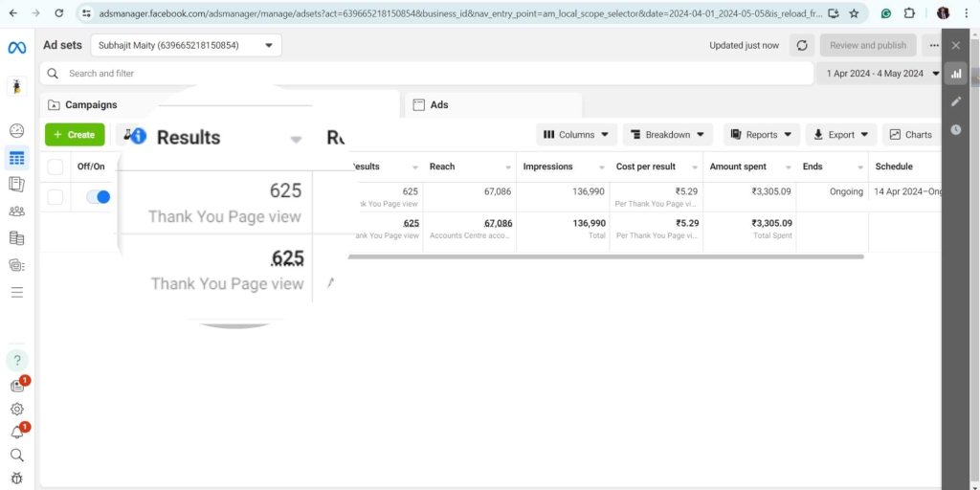Image resolution: width=980 pixels, height=490 pixels.
Task: Click the Updated just now status text
Action: [x=744, y=45]
